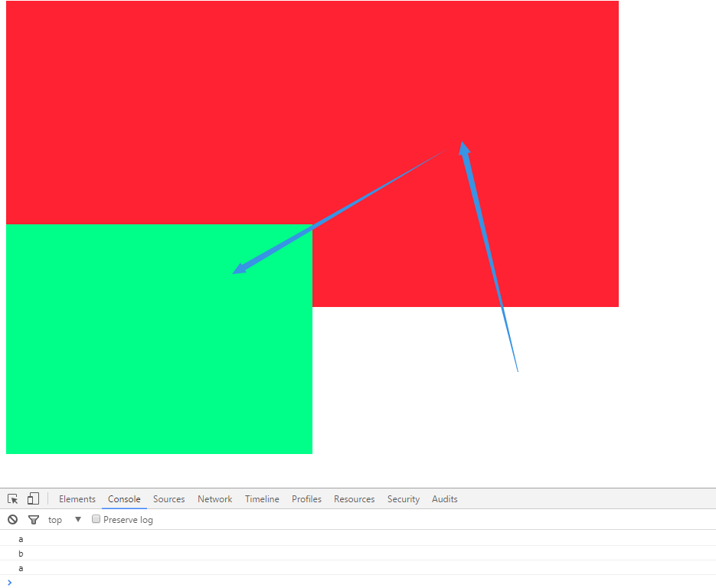Image resolution: width=716 pixels, height=588 pixels.
Task: Toggle the device toolbar icon
Action: (x=32, y=498)
